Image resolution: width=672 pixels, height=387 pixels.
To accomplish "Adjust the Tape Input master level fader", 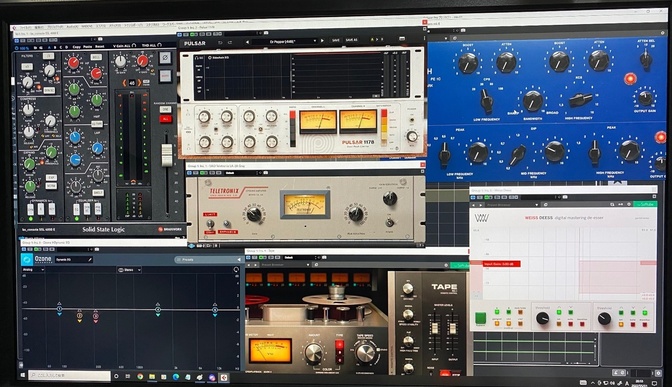I will click(x=435, y=329).
